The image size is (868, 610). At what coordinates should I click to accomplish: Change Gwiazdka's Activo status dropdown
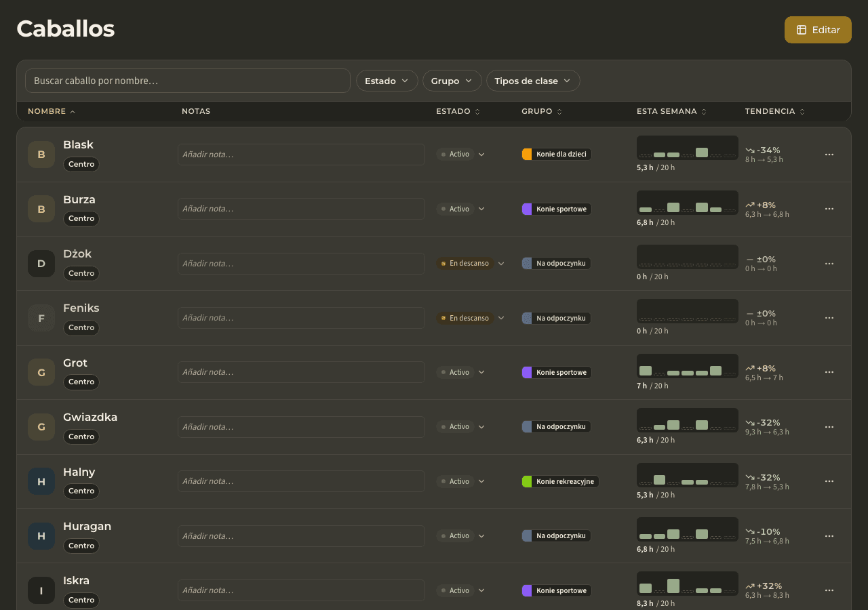tap(461, 427)
